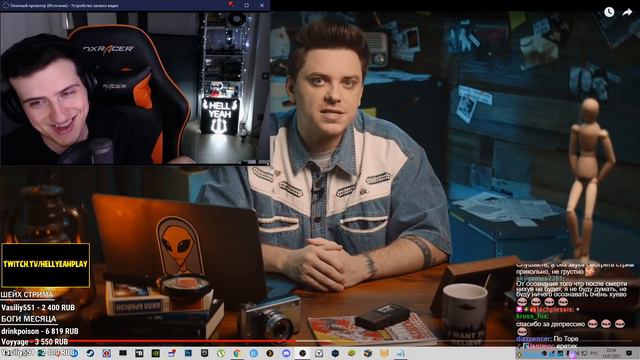The width and height of the screenshot is (640, 360).
Task: Click the projector window title bar icon
Action: pyautogui.click(x=5, y=5)
